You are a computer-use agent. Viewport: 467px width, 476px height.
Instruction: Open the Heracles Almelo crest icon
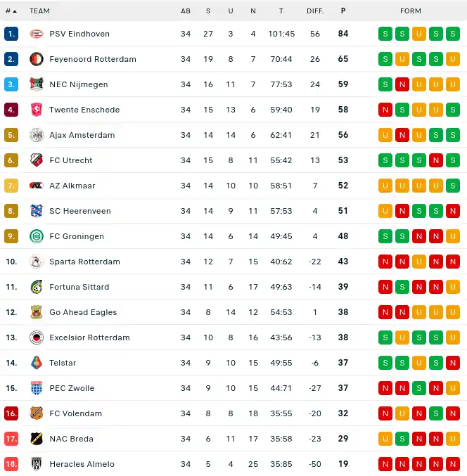pyautogui.click(x=37, y=464)
